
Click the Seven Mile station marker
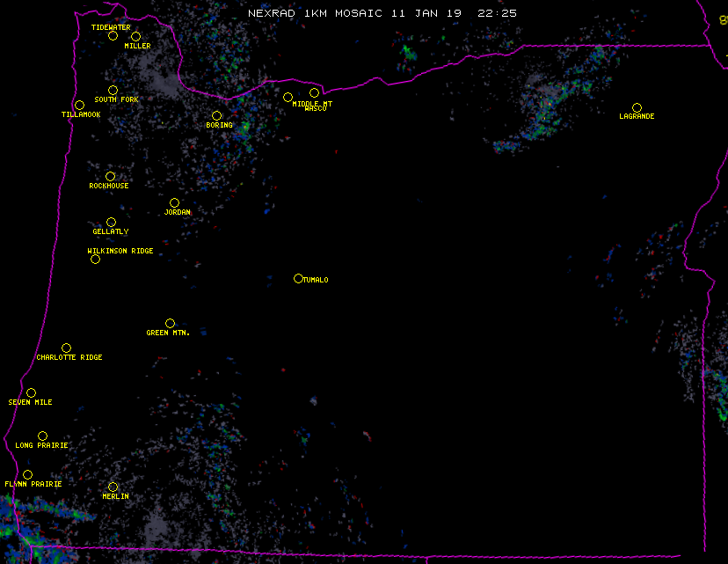(31, 393)
